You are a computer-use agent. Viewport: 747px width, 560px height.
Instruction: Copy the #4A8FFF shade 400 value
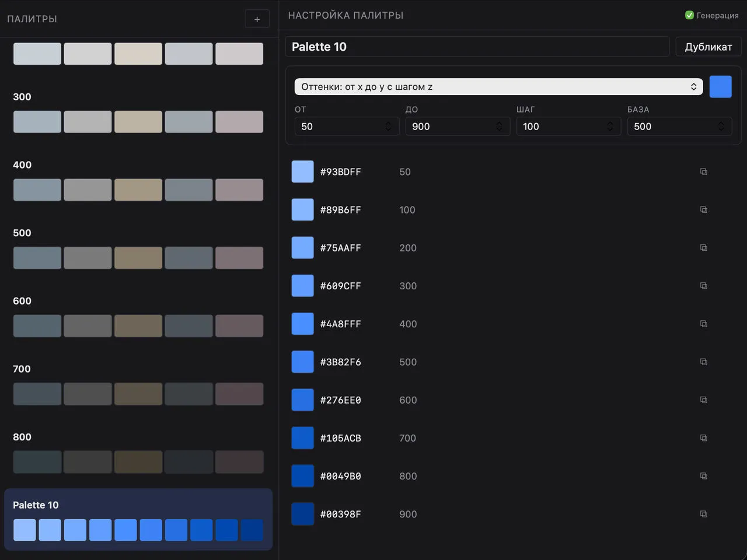[703, 324]
